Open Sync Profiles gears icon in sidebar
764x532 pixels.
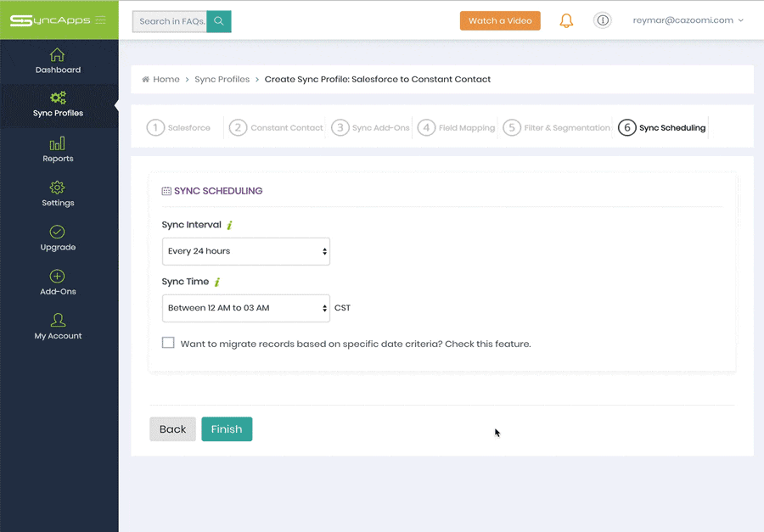(x=58, y=98)
